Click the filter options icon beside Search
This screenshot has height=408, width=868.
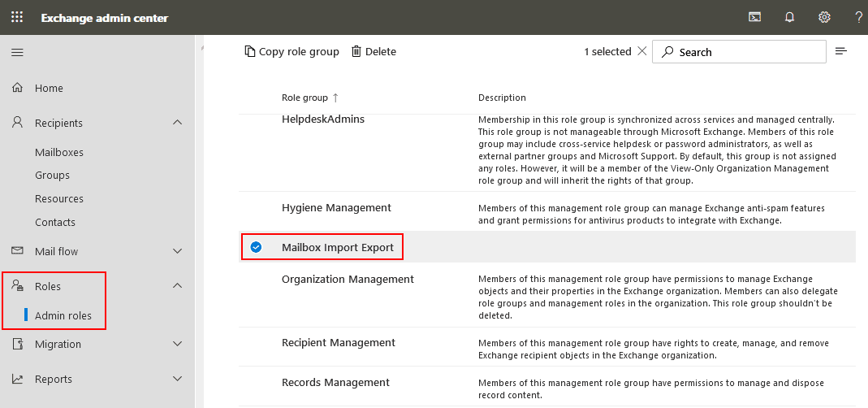pos(841,52)
